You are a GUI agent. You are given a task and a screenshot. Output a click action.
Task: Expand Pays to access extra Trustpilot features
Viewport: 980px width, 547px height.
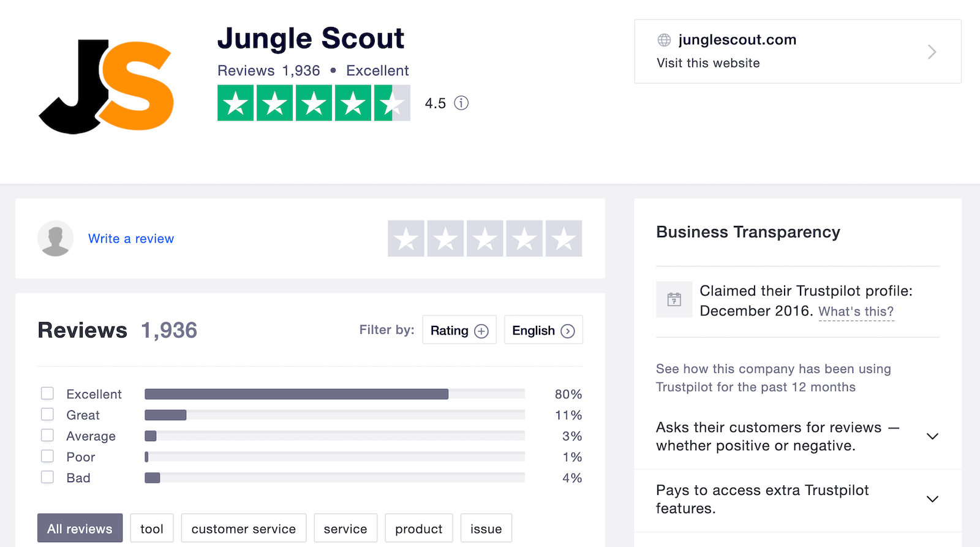tap(797, 500)
